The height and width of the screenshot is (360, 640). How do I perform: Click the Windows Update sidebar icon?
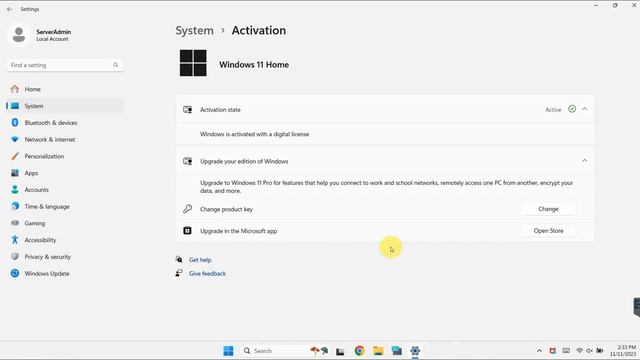(15, 273)
